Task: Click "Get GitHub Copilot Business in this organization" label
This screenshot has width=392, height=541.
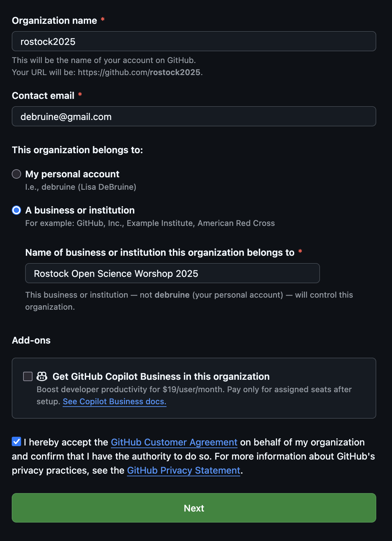Action: pos(161,377)
